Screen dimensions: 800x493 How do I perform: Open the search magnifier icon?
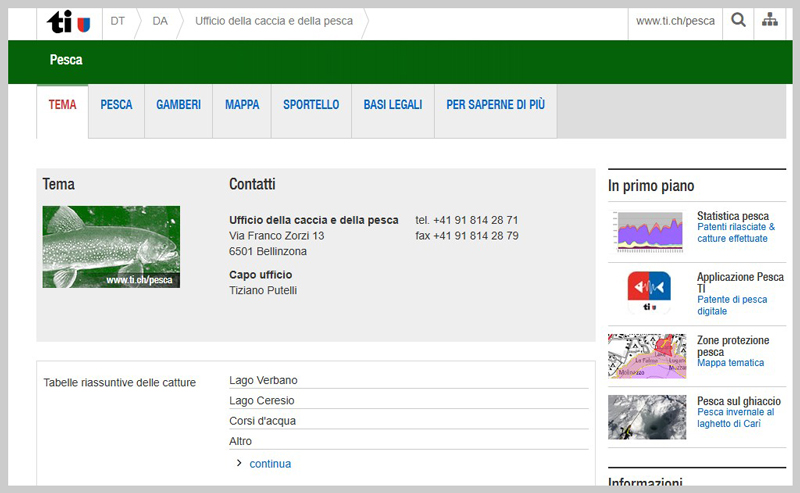pos(738,20)
